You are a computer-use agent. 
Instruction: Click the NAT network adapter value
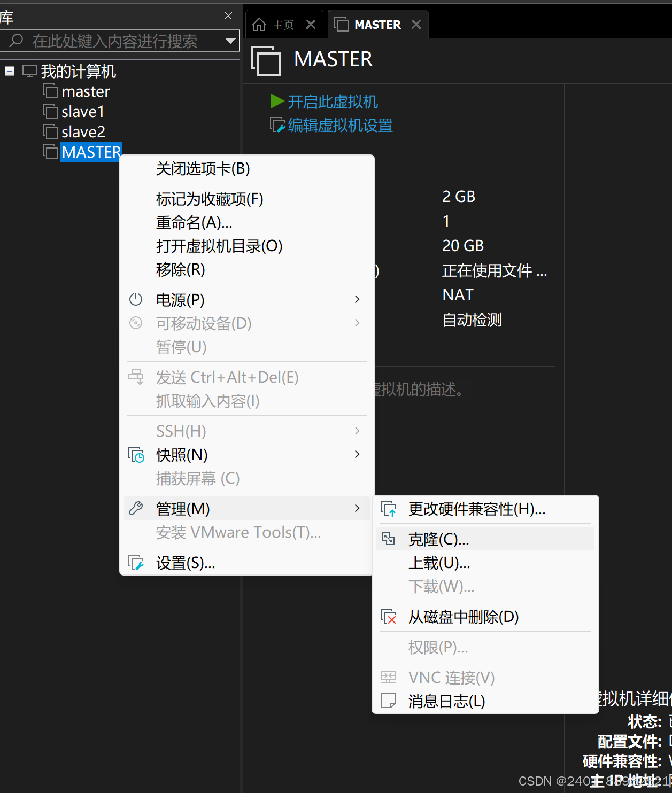pyautogui.click(x=458, y=295)
